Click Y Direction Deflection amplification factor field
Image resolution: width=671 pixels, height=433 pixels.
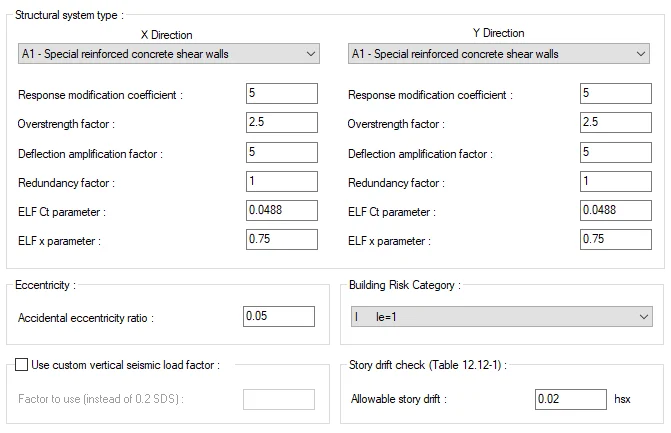tap(616, 152)
